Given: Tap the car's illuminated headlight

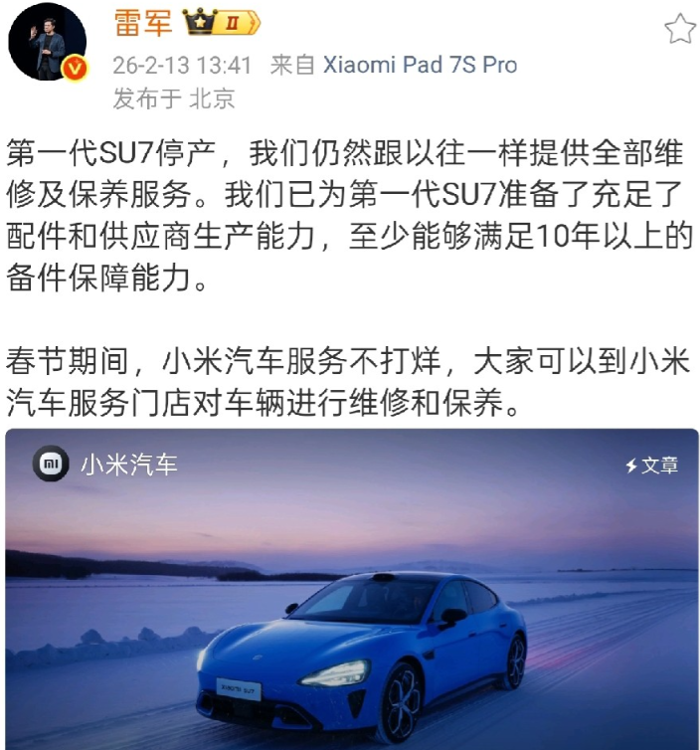Looking at the screenshot, I should (x=336, y=673).
